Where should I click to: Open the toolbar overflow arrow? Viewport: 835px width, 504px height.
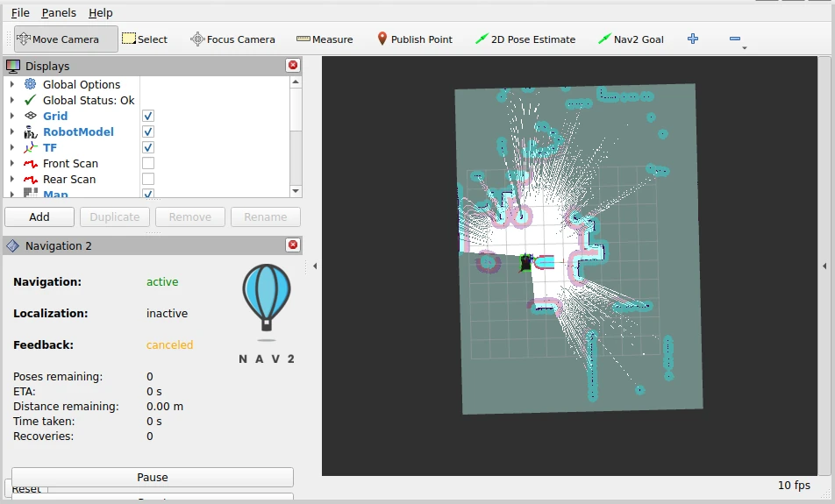coord(745,48)
